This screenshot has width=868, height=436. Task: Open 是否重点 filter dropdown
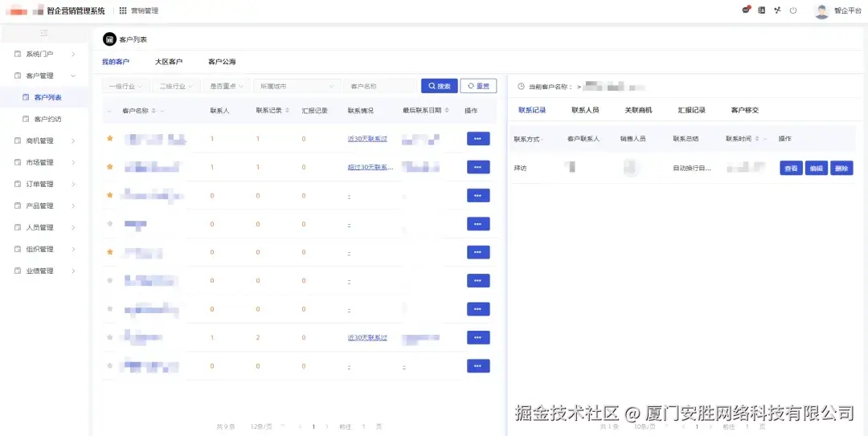click(x=227, y=86)
